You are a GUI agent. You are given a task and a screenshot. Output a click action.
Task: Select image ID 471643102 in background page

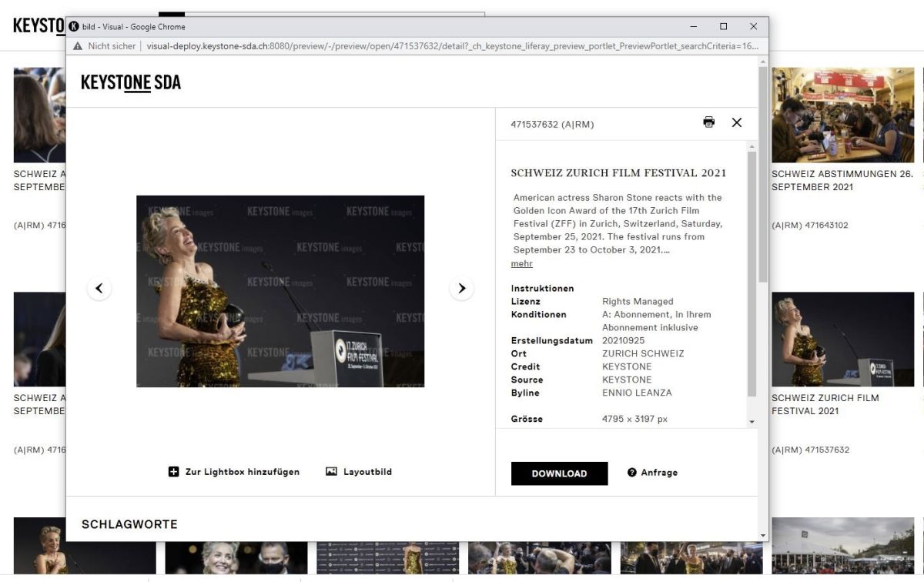pyautogui.click(x=810, y=226)
